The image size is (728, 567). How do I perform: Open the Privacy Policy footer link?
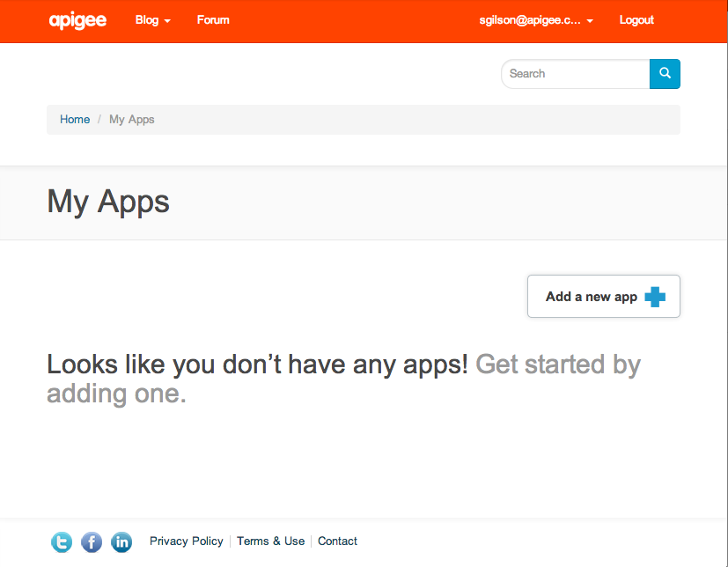pos(187,541)
